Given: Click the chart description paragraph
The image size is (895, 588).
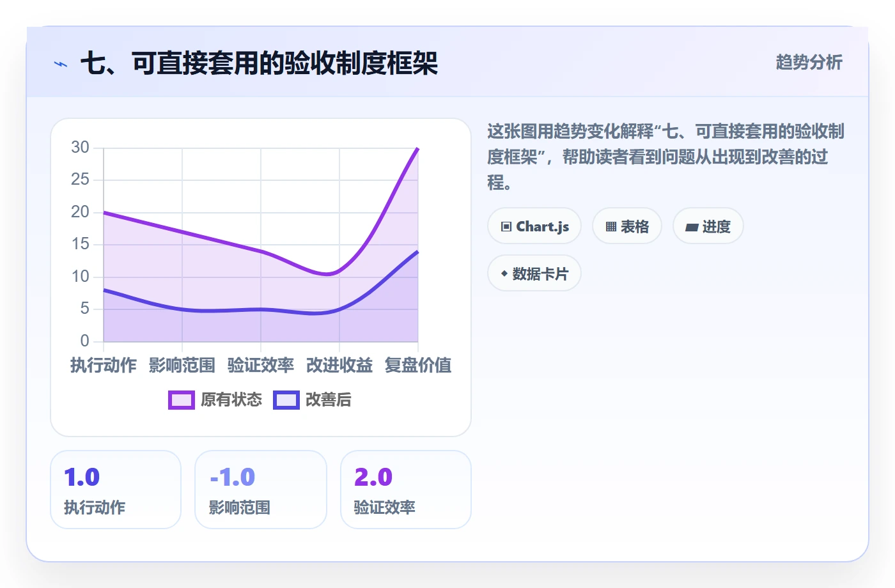Looking at the screenshot, I should [665, 157].
